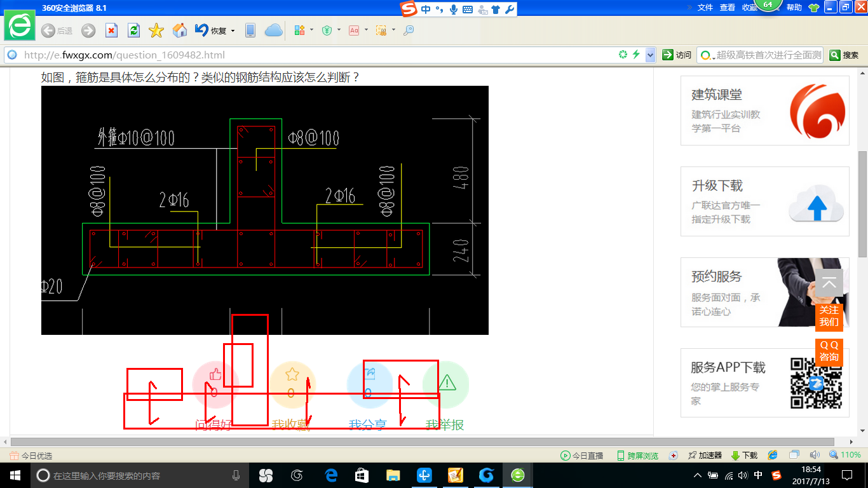The height and width of the screenshot is (488, 868).
Task: Open the 预约服务 sidebar card
Action: point(765,292)
